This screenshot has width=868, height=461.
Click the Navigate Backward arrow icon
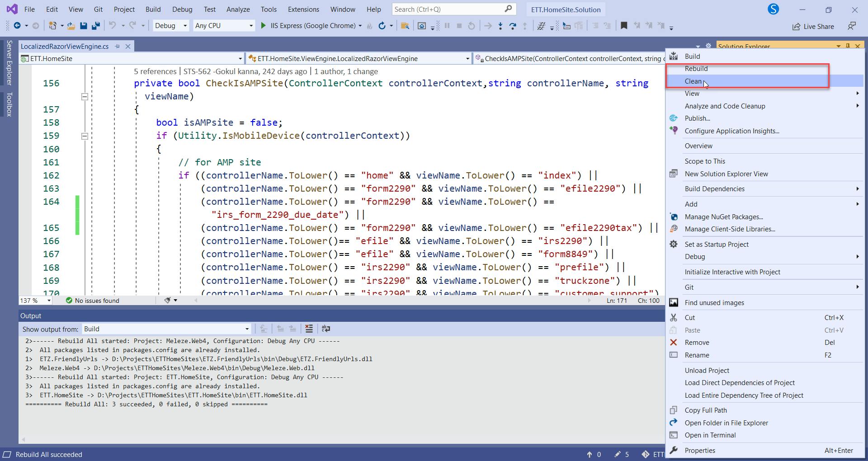coord(17,26)
